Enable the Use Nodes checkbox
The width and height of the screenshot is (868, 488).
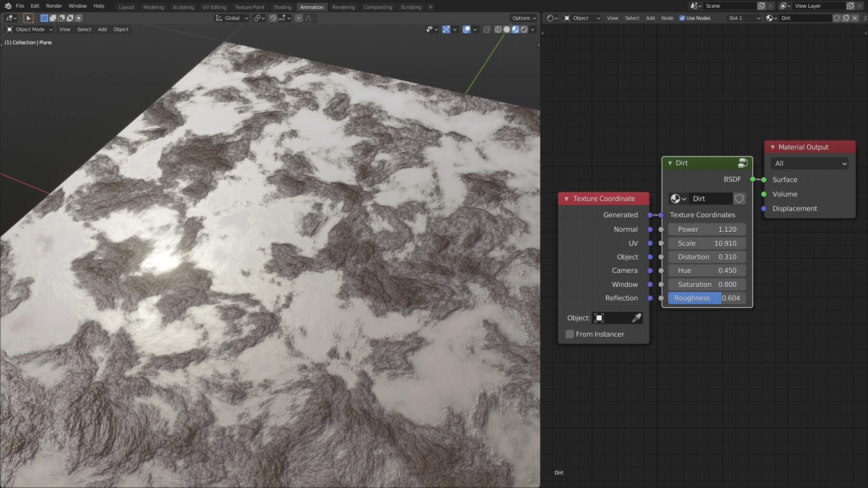pyautogui.click(x=682, y=18)
